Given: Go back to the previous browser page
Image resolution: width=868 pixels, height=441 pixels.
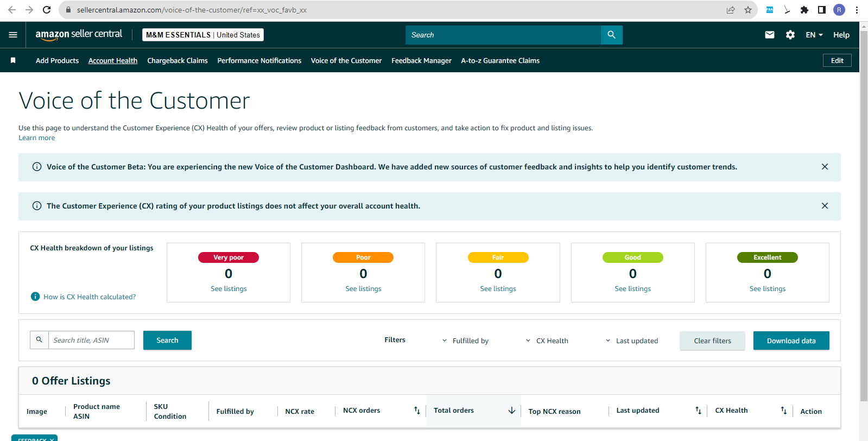Looking at the screenshot, I should [12, 10].
